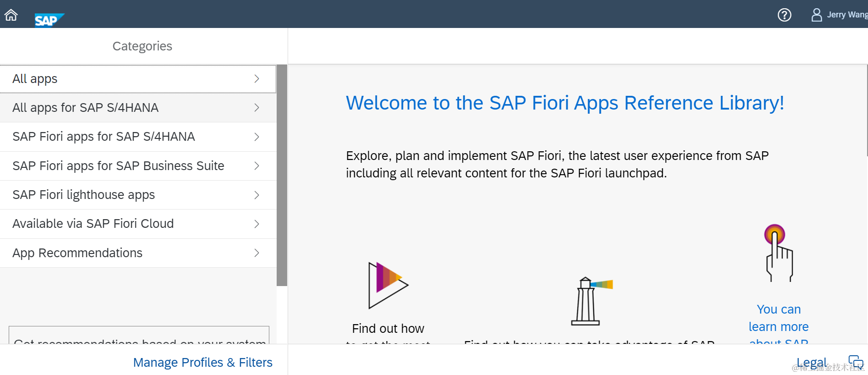Select SAP Fiori apps for SAP S/4HANA

pyautogui.click(x=104, y=137)
